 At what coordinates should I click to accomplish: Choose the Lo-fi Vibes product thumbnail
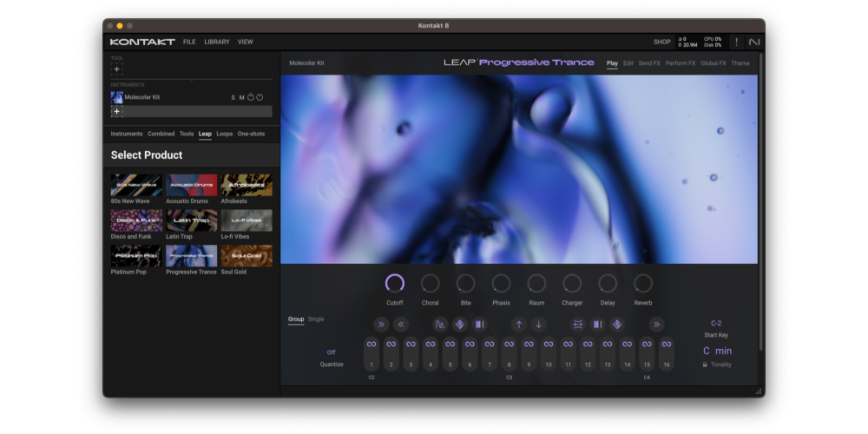click(x=247, y=220)
